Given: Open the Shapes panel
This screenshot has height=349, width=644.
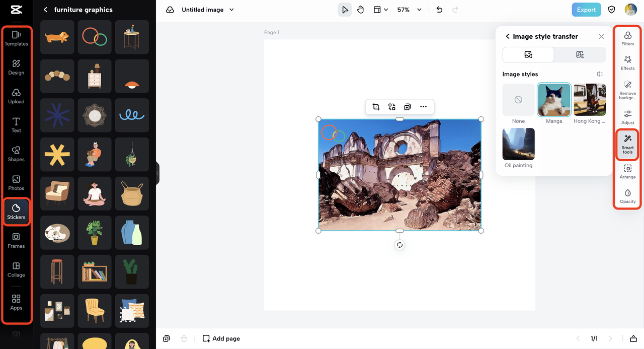Looking at the screenshot, I should (16, 154).
